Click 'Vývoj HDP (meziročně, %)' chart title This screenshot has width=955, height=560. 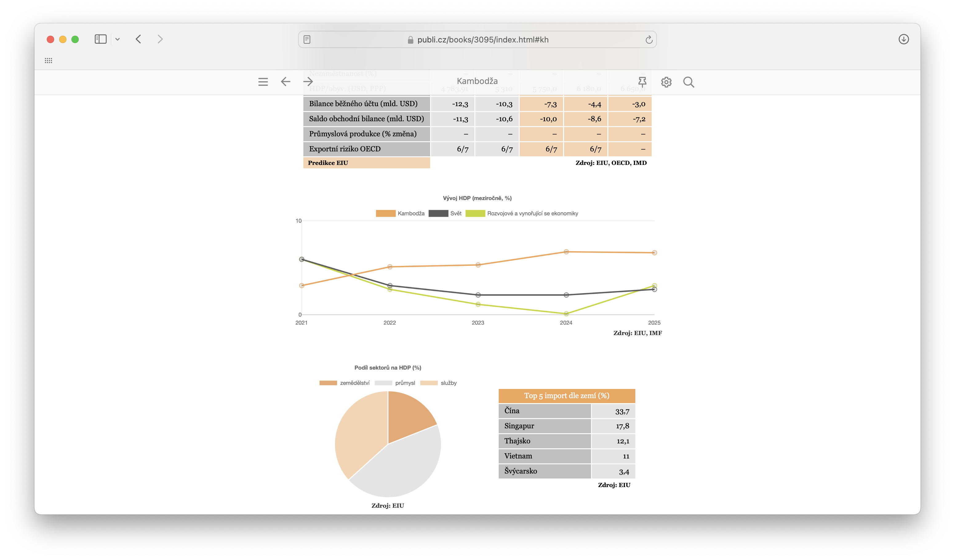(x=477, y=198)
